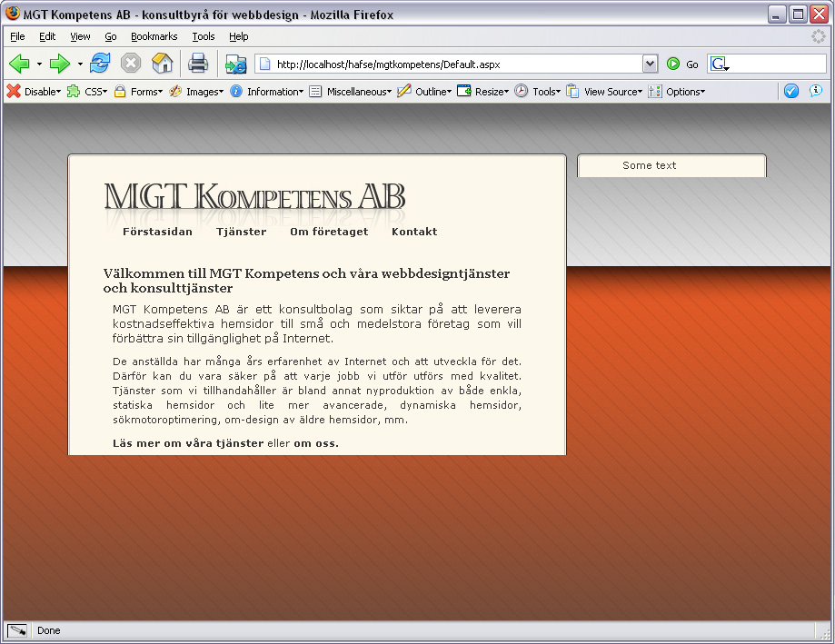The height and width of the screenshot is (644, 835).
Task: Click the 'Some text' sidebar box
Action: [x=671, y=165]
